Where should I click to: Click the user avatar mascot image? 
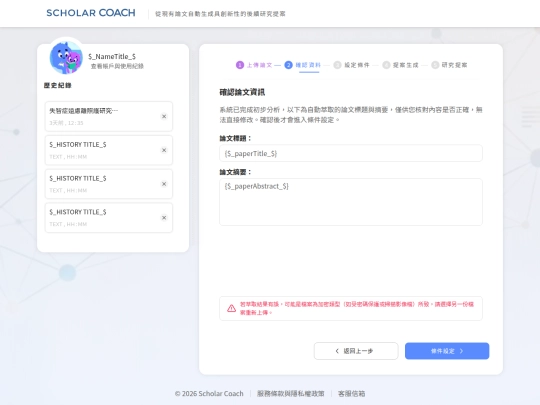click(x=66, y=58)
